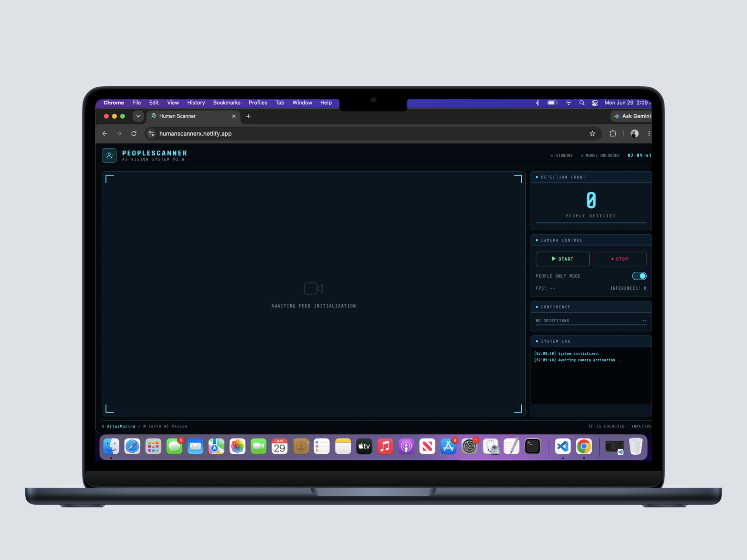Open App Store from the dock
747x560 pixels.
[448, 446]
